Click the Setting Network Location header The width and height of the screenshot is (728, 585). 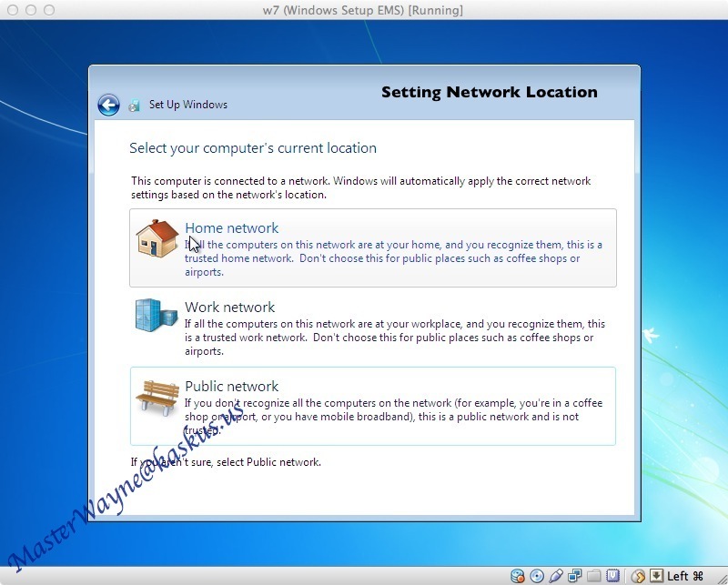pos(490,92)
